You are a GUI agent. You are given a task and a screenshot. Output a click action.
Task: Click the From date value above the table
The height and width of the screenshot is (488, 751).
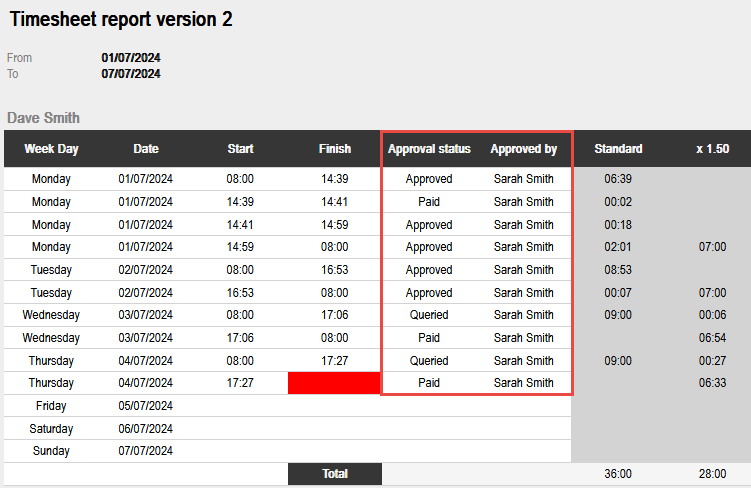(x=131, y=58)
